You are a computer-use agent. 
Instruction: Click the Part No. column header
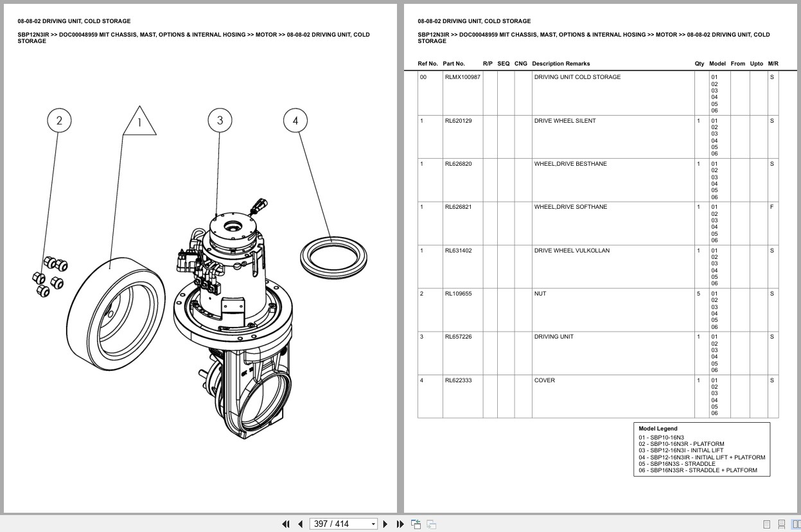click(453, 64)
